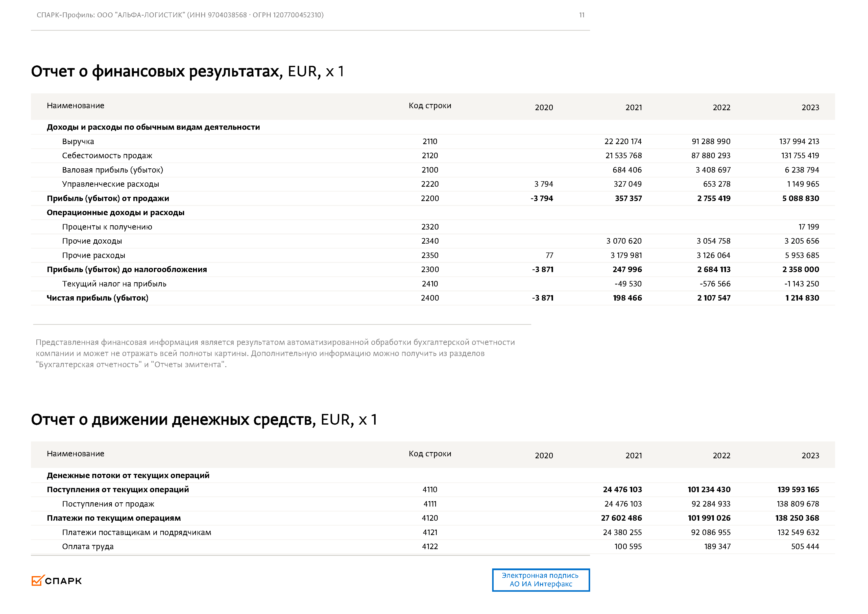The height and width of the screenshot is (614, 868).
Task: Click the 2023 column header in the financial results table
Action: pos(810,107)
